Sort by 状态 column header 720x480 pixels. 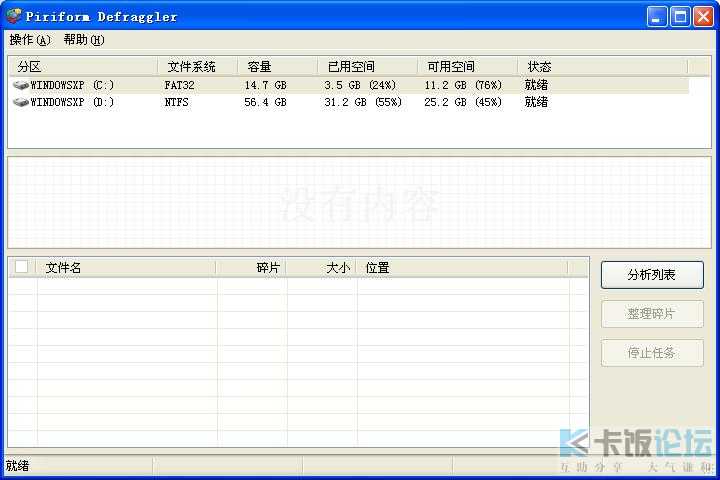click(602, 67)
